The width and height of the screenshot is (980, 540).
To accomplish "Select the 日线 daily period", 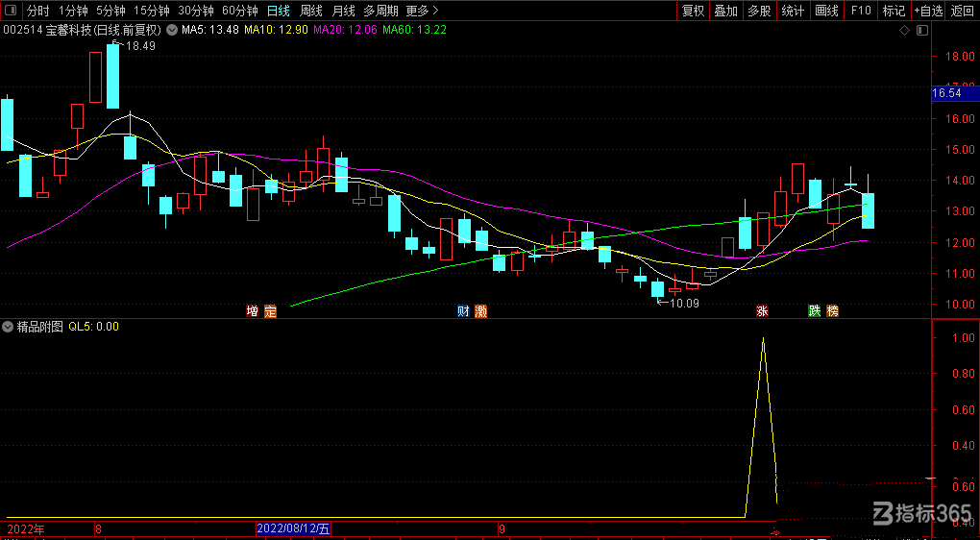I will point(278,11).
